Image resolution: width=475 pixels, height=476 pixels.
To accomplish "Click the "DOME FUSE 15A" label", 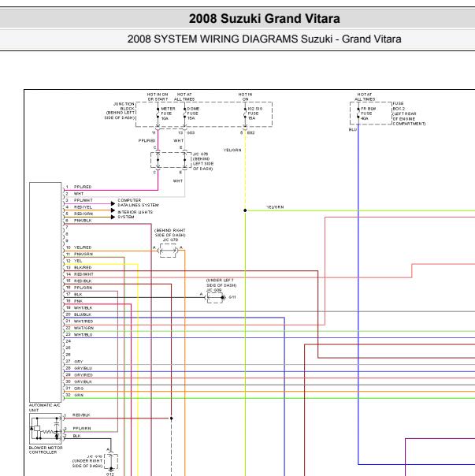I will [x=193, y=113].
